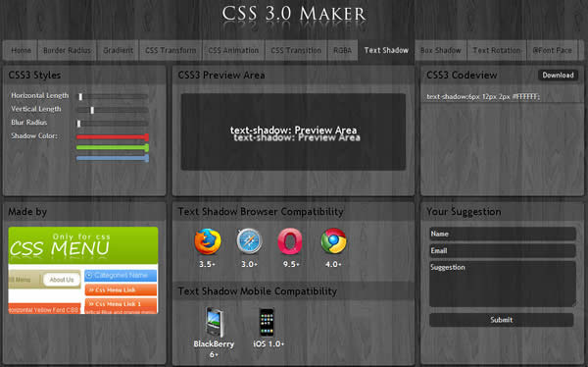Image resolution: width=588 pixels, height=367 pixels.
Task: Click the CSS Menu banner thumbnail
Action: click(x=83, y=270)
